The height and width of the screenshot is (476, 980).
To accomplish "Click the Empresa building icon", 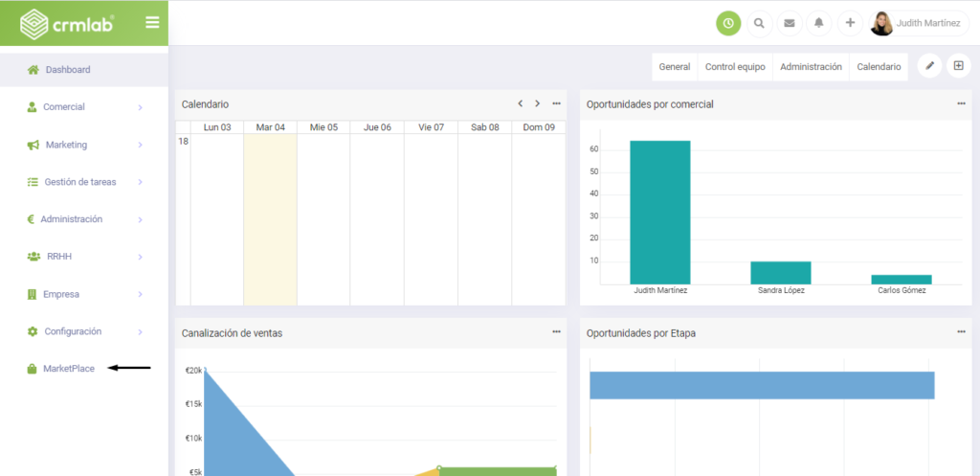I will click(x=32, y=294).
